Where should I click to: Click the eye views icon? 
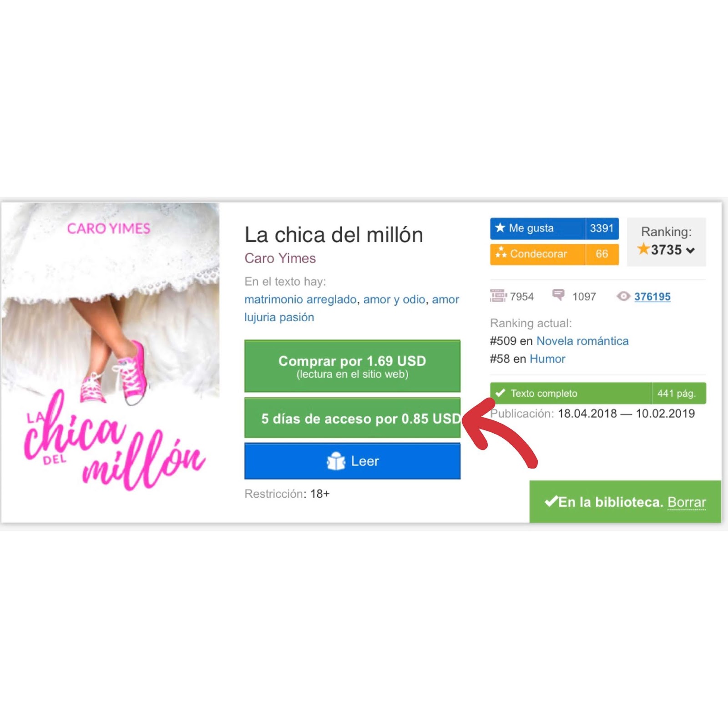pyautogui.click(x=623, y=296)
